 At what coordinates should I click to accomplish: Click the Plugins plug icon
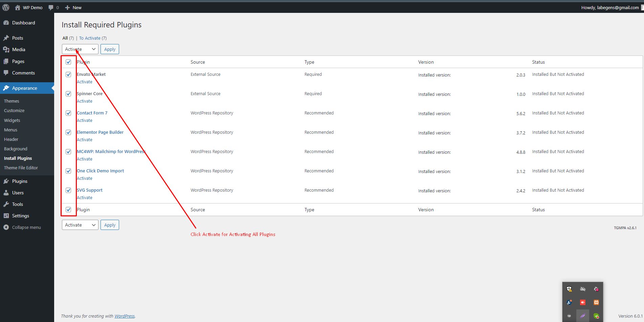(x=6, y=181)
